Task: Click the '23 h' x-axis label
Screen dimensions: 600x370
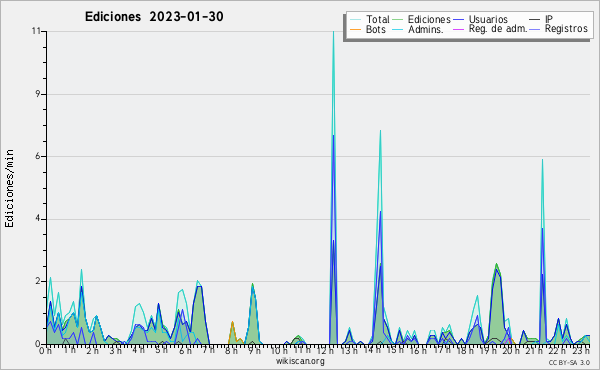Action: pos(581,350)
